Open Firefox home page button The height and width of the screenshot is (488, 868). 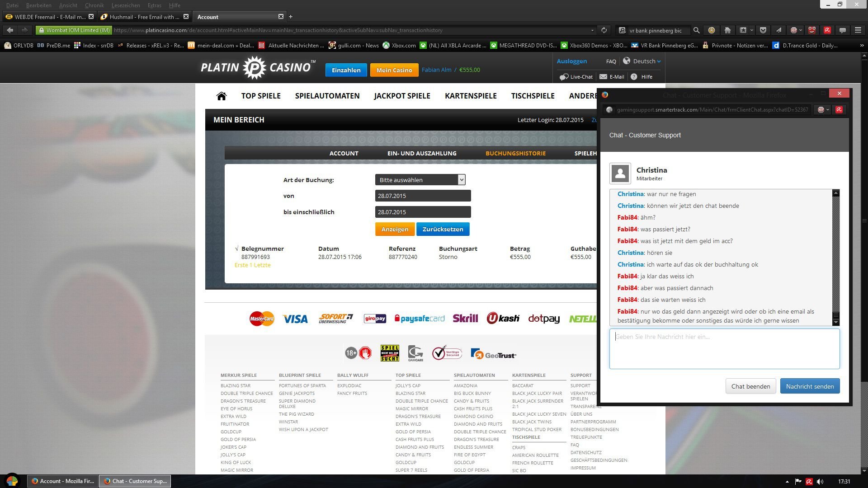(x=727, y=30)
